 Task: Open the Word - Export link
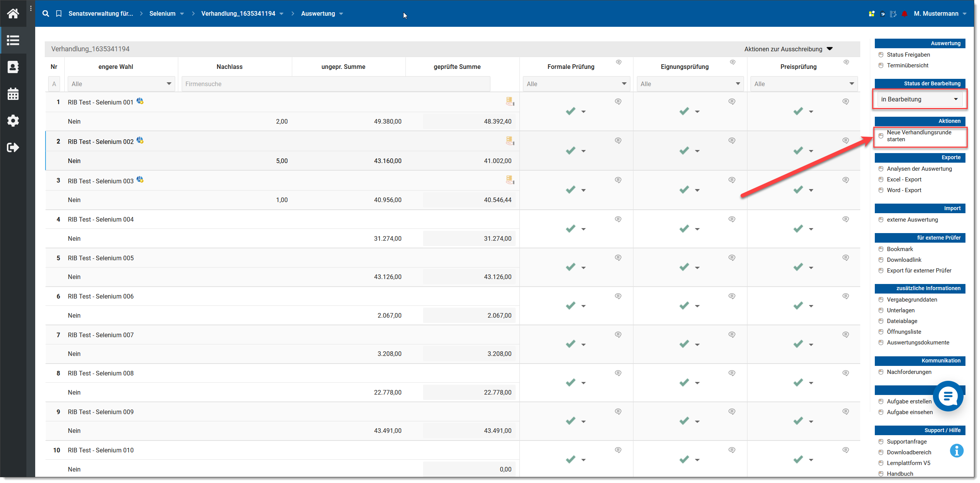click(x=904, y=190)
